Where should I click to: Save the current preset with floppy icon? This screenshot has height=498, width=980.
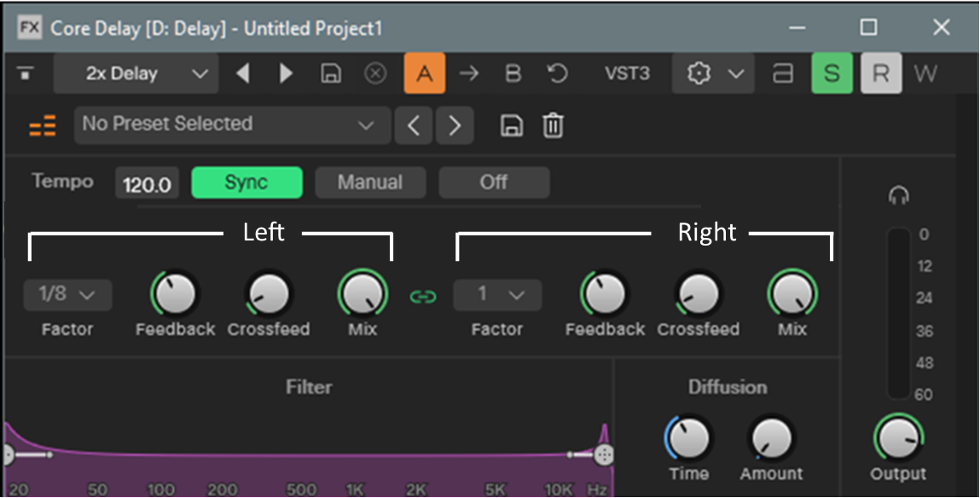coord(511,126)
